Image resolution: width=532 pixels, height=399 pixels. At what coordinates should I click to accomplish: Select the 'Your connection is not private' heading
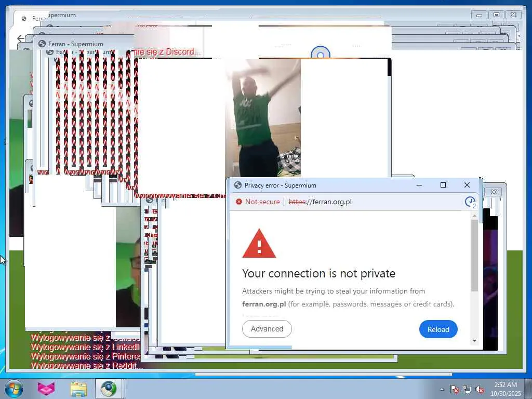[318, 273]
